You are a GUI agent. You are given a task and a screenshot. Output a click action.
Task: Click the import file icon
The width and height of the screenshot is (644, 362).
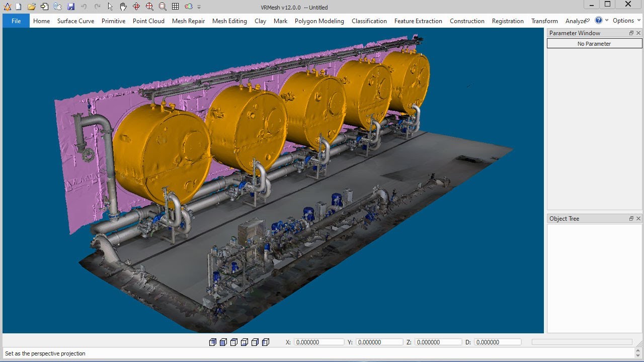[x=45, y=7]
